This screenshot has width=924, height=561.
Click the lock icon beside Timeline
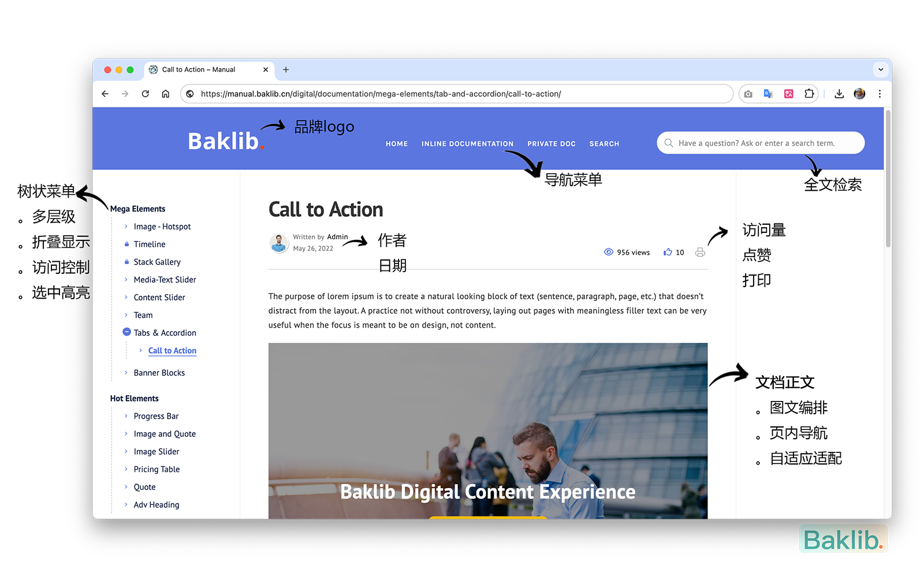(126, 244)
